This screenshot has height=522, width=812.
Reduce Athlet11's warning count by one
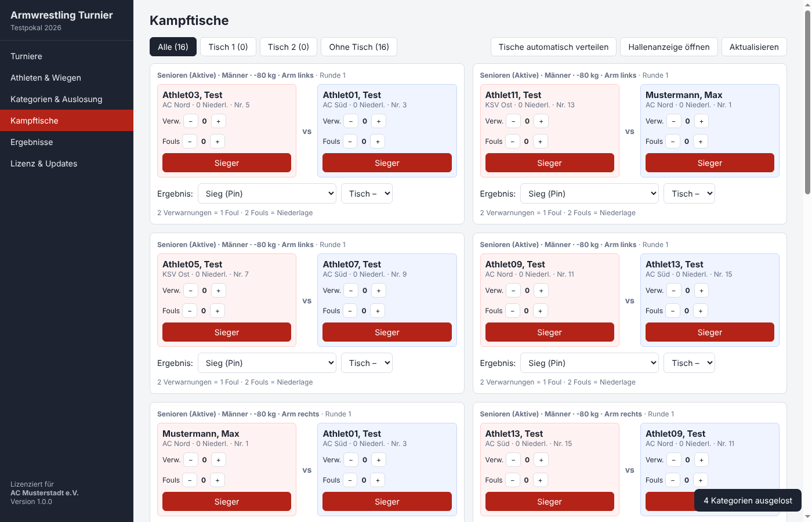[513, 121]
